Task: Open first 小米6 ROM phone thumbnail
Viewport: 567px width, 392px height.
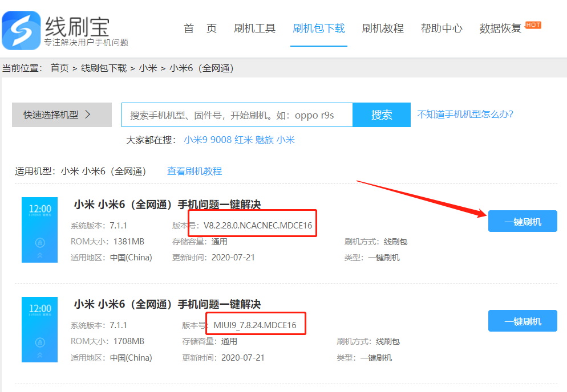Action: (40, 230)
